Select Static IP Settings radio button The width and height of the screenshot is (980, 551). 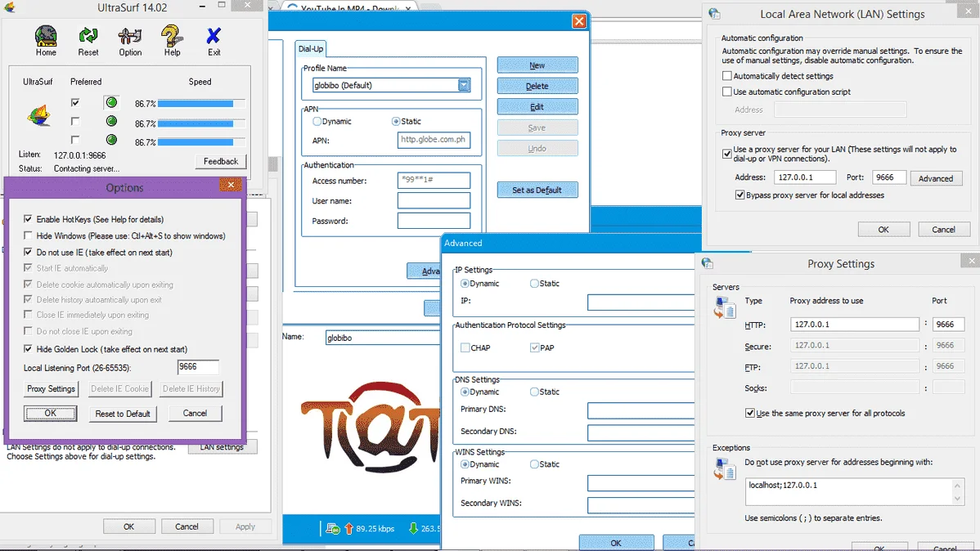pyautogui.click(x=534, y=283)
